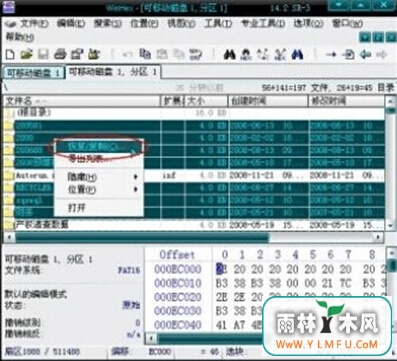The image size is (397, 361).
Task: Click the Find Hex Values icon
Action: coord(246,54)
